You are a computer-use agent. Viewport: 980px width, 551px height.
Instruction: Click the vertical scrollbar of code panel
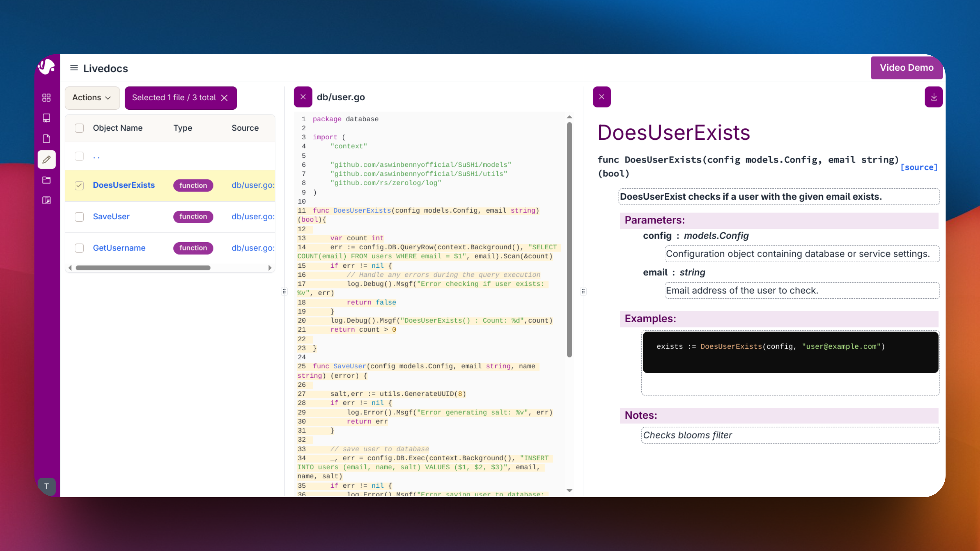point(570,239)
